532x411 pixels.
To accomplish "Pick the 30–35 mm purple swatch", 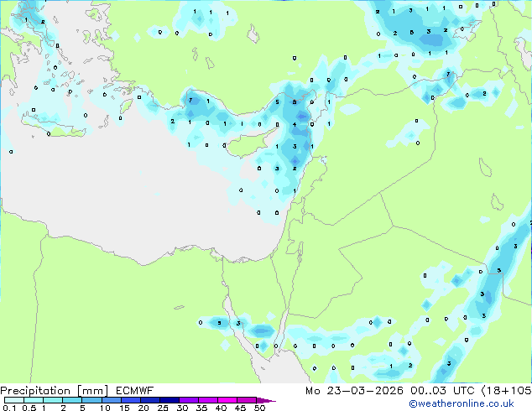I will pos(189,400).
